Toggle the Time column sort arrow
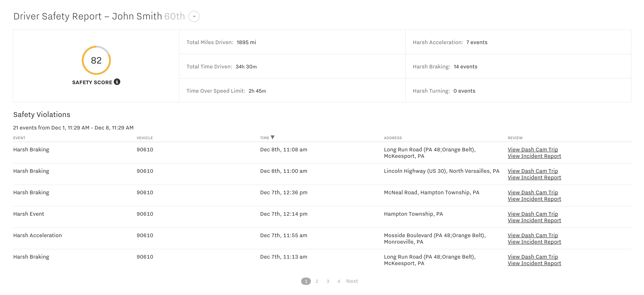 pos(272,137)
